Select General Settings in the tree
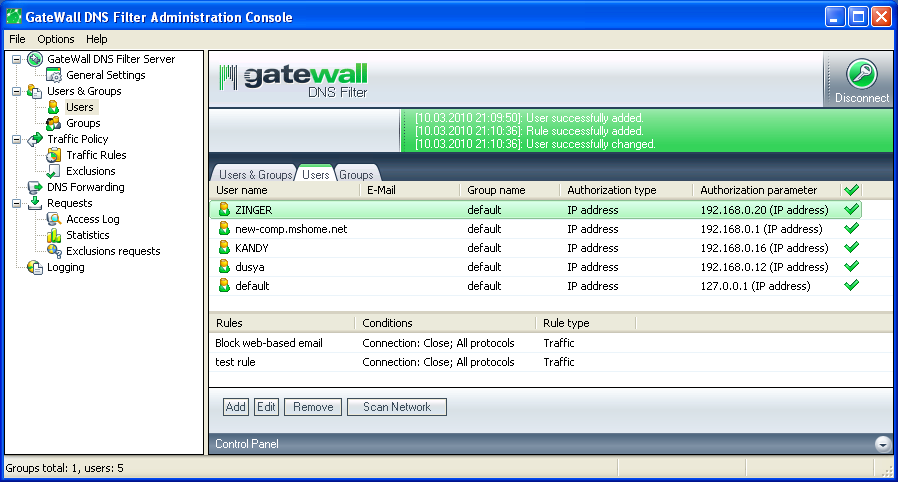Viewport: 898px width, 482px height. coord(106,75)
